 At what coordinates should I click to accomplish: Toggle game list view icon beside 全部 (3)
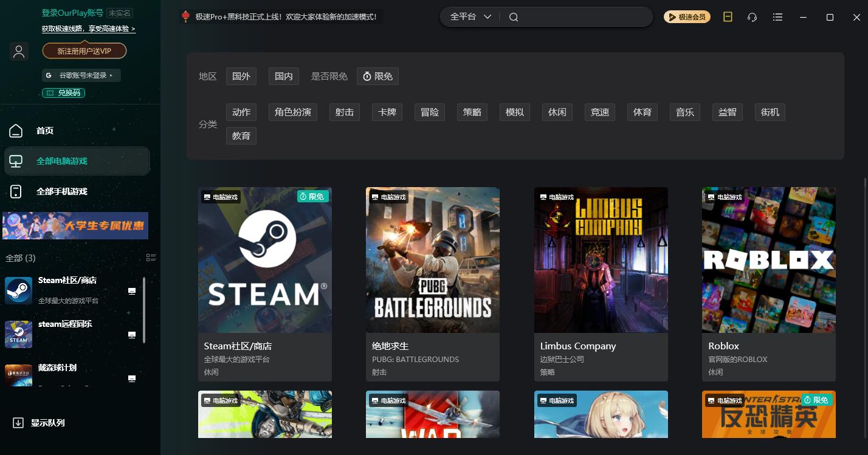coord(151,258)
